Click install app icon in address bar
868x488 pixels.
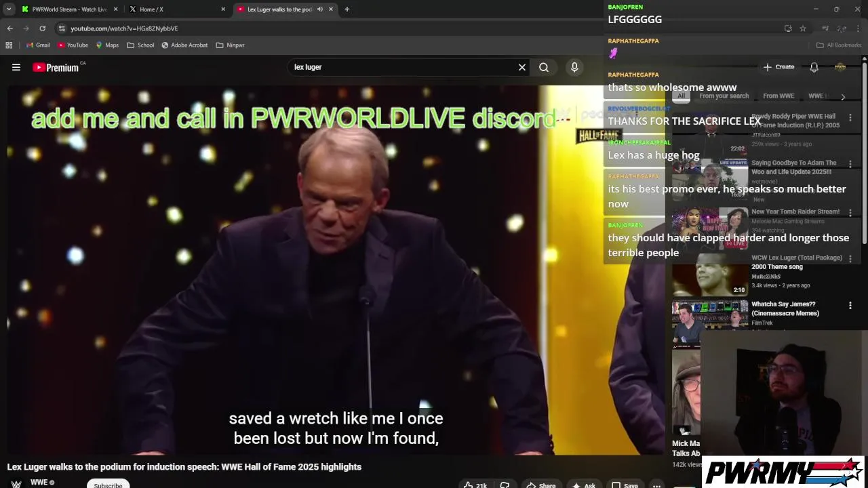click(x=788, y=28)
